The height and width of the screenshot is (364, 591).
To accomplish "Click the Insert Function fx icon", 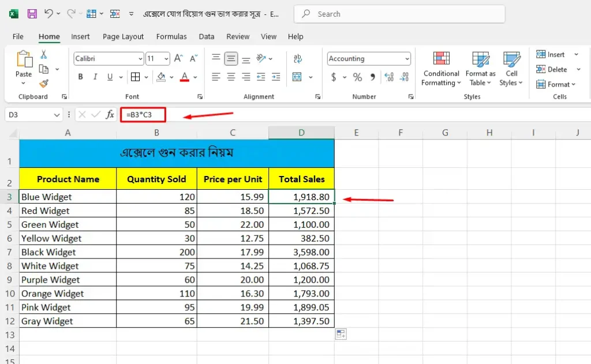I will pos(110,115).
